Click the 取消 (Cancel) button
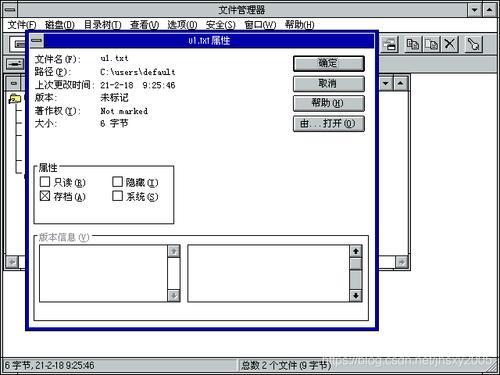500x375 pixels. tap(329, 84)
